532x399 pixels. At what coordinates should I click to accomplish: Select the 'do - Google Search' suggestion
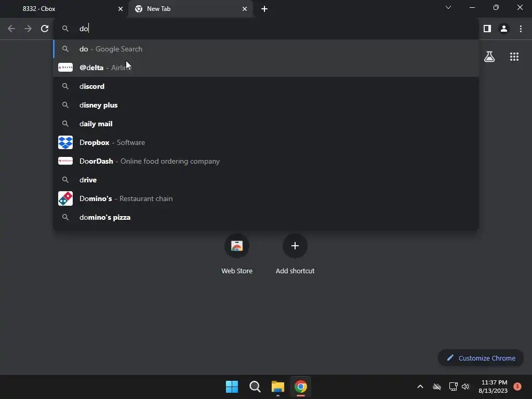[x=266, y=49]
